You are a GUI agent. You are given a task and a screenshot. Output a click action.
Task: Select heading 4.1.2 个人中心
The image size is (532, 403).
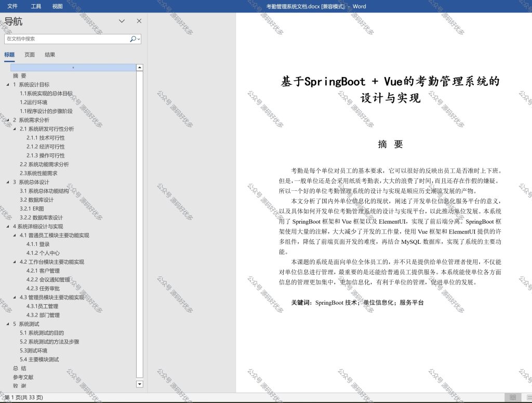click(43, 253)
